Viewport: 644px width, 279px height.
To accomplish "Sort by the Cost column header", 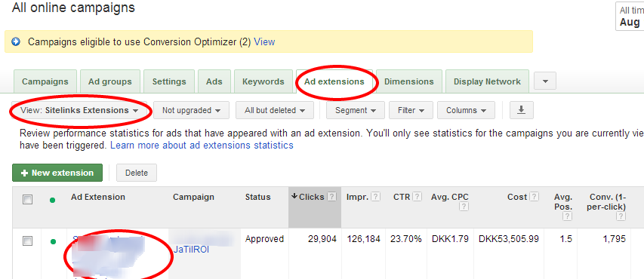I will (x=517, y=197).
